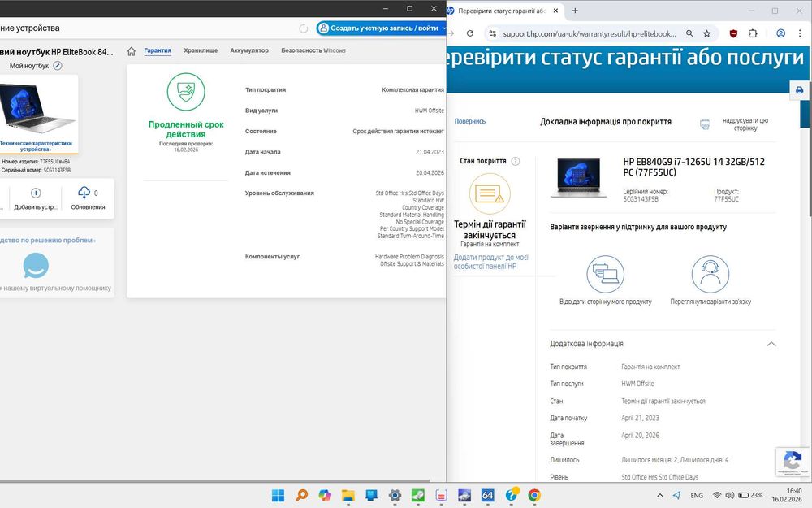Screen dimensions: 812x508
Task: Switch to the Хранилище tab
Action: point(201,50)
